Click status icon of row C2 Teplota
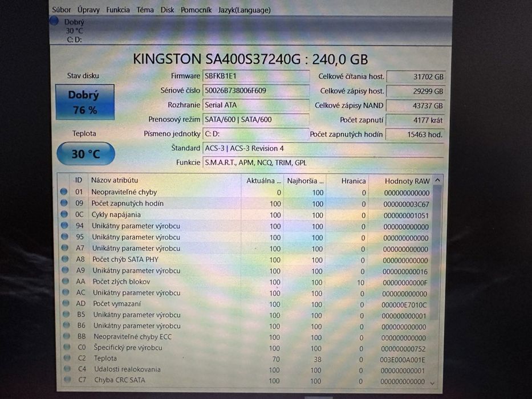This screenshot has height=399, width=532. tap(67, 358)
